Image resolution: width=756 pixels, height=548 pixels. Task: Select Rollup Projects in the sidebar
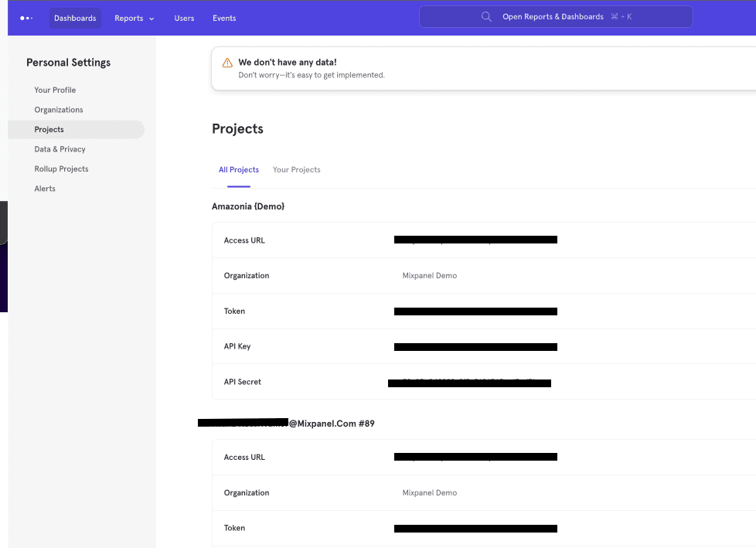coord(61,168)
